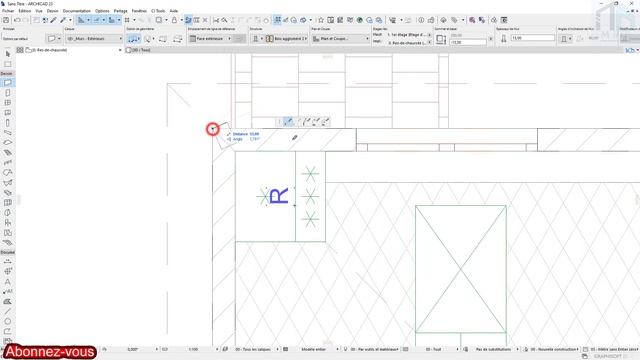This screenshot has width=640, height=360.
Task: Select the Slab tool in the toolbox
Action: tap(8, 142)
